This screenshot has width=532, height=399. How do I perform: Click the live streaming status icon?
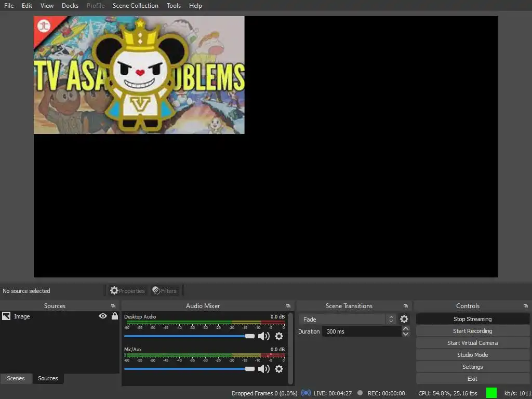click(305, 393)
